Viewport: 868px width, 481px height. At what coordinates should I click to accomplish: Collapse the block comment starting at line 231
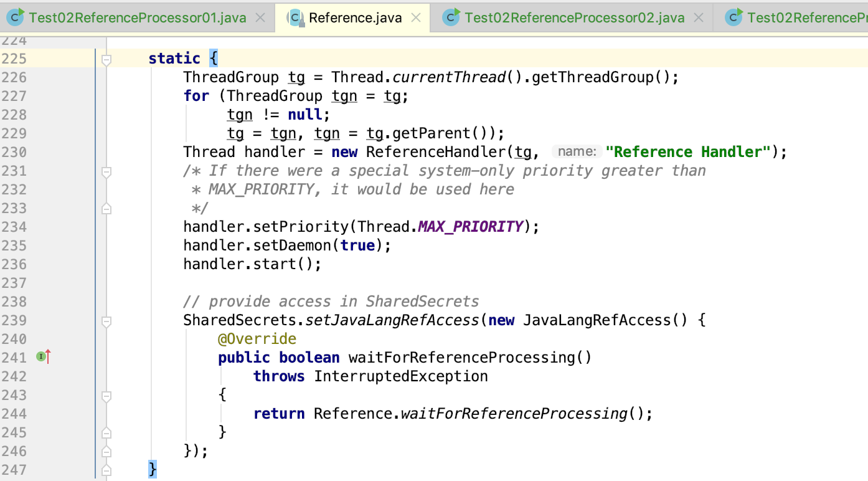click(x=106, y=170)
